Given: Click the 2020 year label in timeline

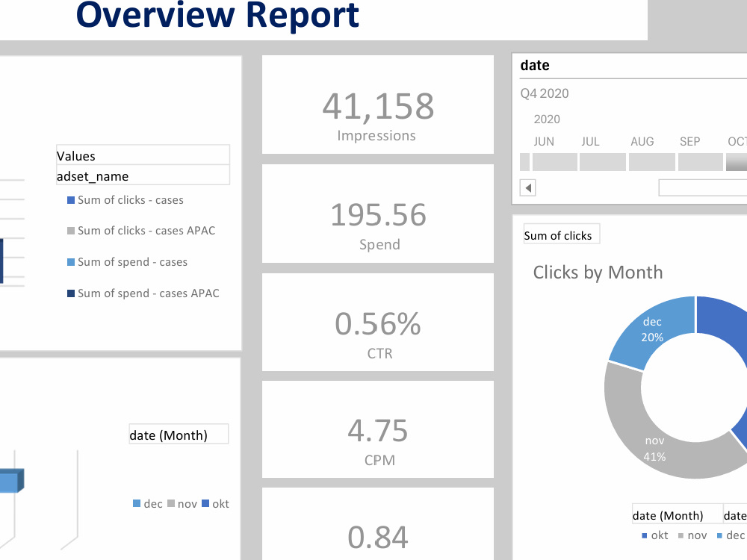Looking at the screenshot, I should (x=547, y=119).
